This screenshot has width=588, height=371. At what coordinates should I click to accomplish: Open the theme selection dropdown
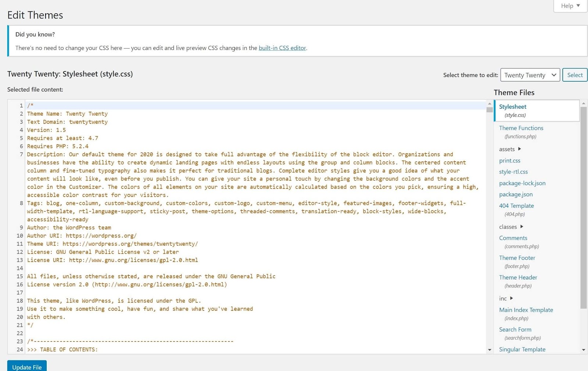pyautogui.click(x=530, y=75)
